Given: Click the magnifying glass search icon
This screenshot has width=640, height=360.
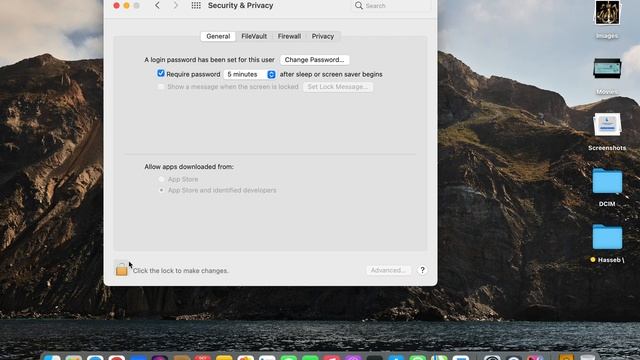Looking at the screenshot, I should click(359, 6).
